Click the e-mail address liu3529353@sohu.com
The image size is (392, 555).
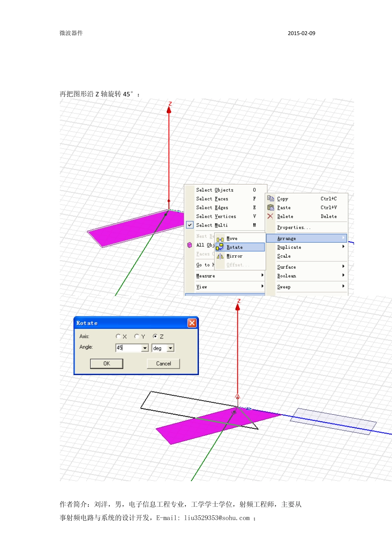tap(217, 518)
